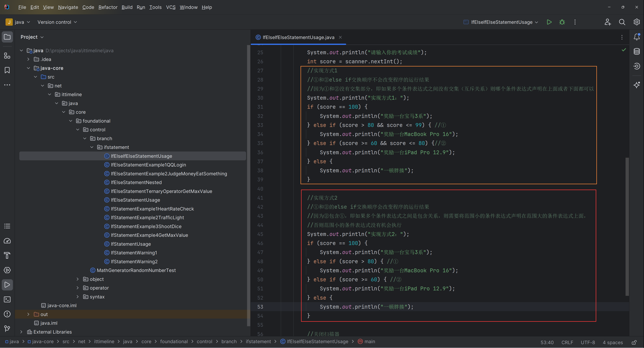Click the green inspection checkmark in editor
The height and width of the screenshot is (348, 644).
(624, 50)
